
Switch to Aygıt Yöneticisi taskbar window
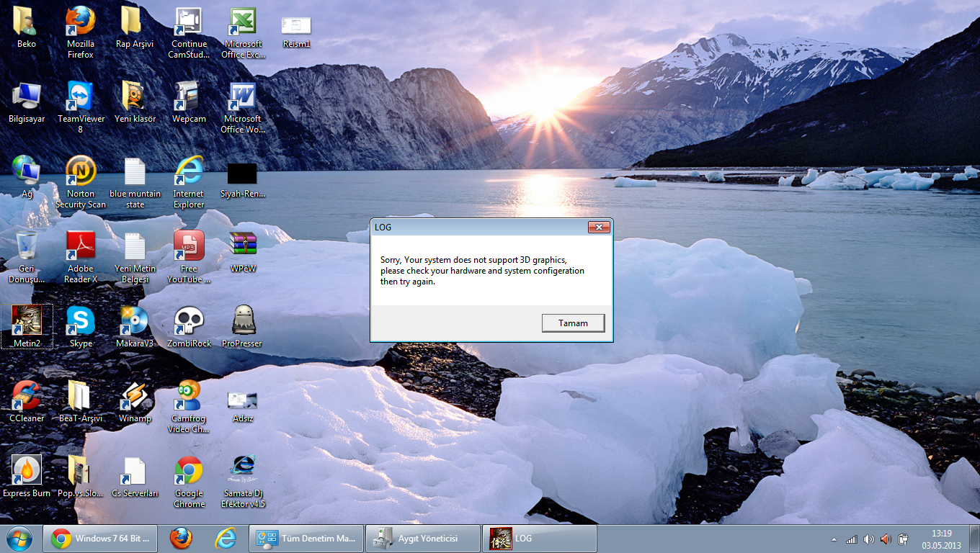point(423,539)
